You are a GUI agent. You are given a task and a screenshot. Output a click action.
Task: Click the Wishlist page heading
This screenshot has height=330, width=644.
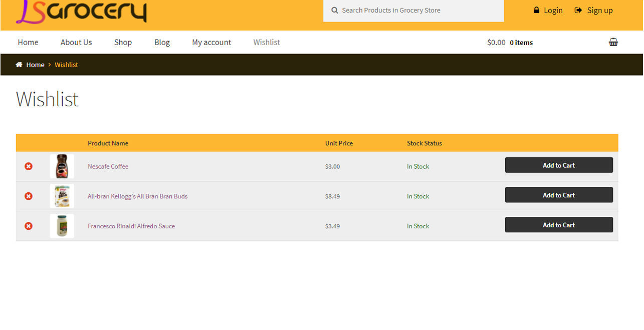47,99
